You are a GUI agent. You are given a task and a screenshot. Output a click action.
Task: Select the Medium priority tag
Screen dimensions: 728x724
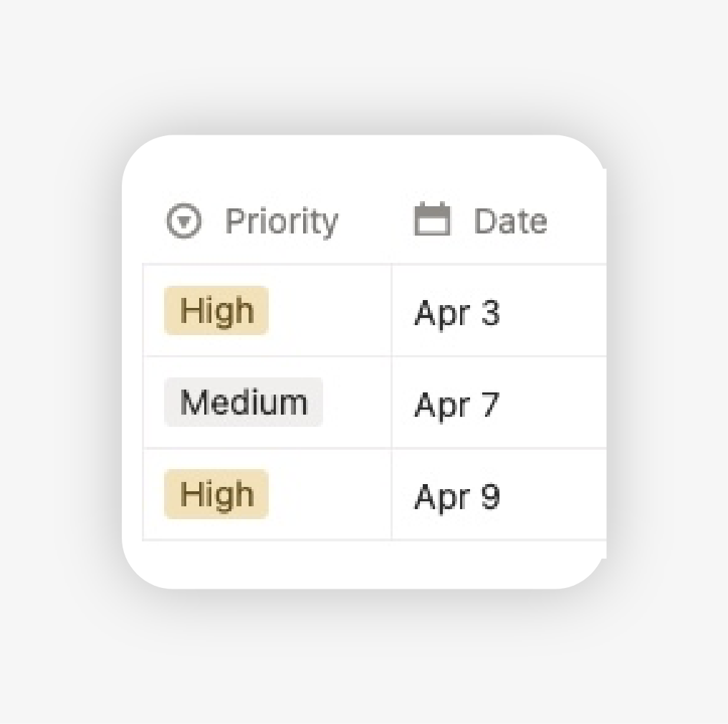(243, 402)
